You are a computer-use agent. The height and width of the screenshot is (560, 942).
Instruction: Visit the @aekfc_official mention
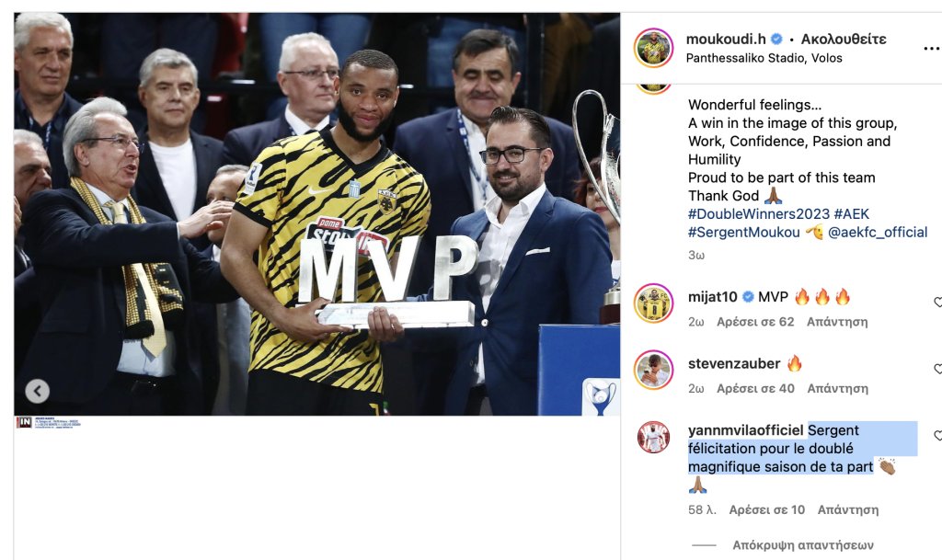coord(877,233)
